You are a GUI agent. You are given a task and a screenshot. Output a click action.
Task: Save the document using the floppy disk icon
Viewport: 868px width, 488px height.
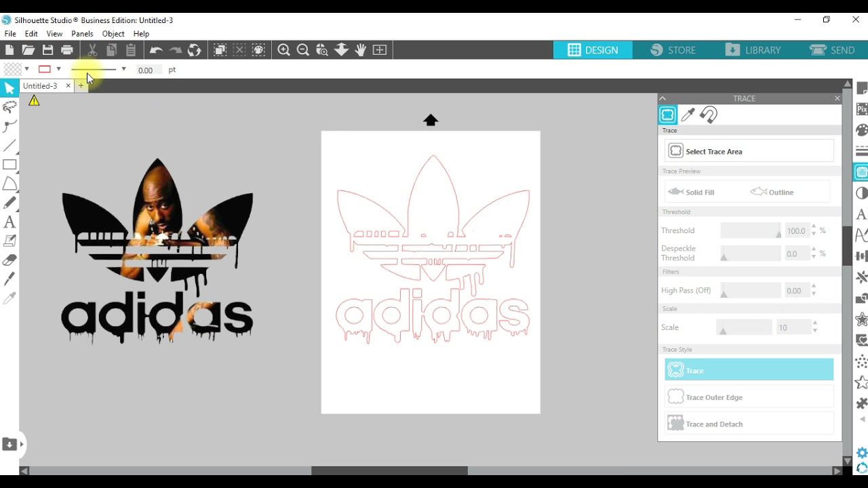click(x=47, y=50)
